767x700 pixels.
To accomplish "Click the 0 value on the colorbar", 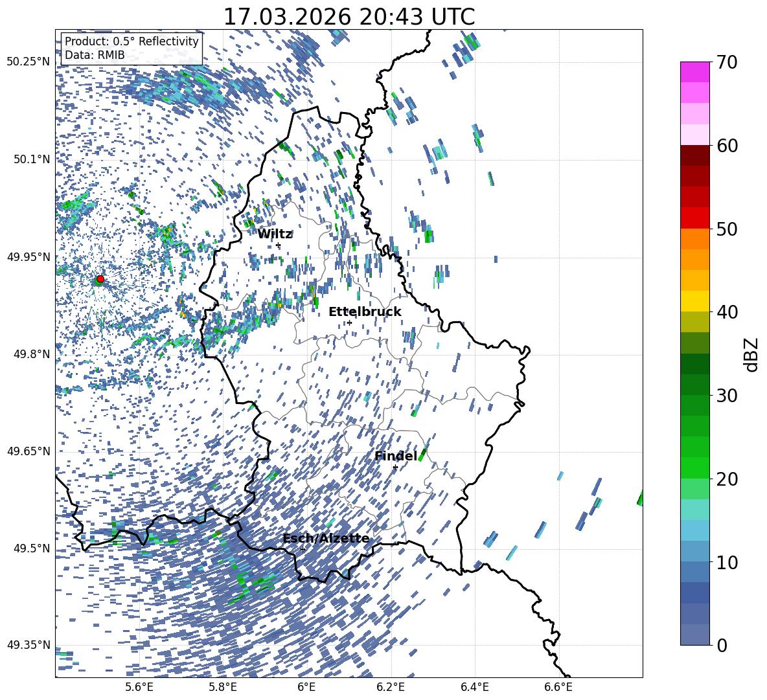I will click(721, 645).
